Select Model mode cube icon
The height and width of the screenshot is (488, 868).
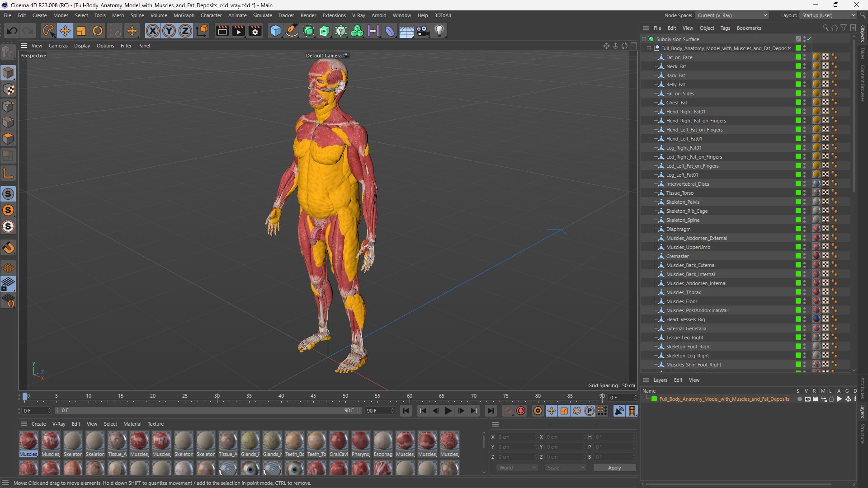click(x=8, y=73)
